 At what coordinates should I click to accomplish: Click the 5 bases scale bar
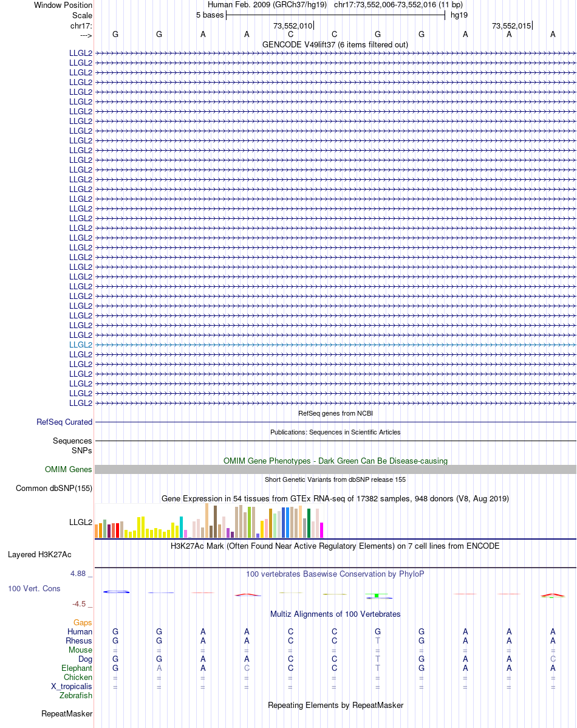[x=335, y=15]
